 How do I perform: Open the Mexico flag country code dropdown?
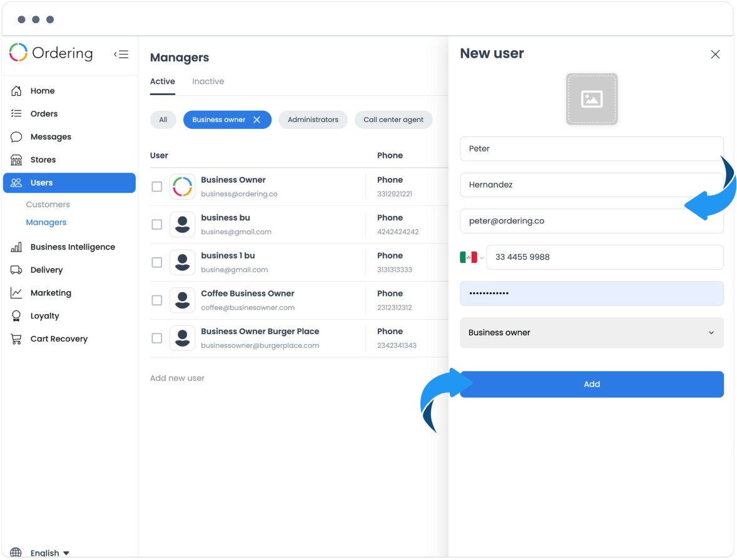[x=472, y=257]
